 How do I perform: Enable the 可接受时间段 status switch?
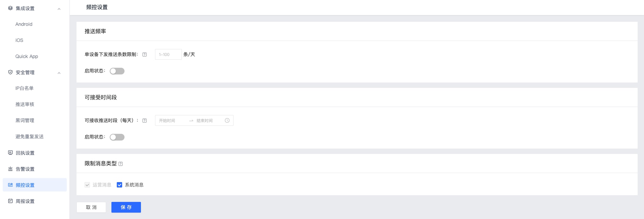pyautogui.click(x=117, y=137)
